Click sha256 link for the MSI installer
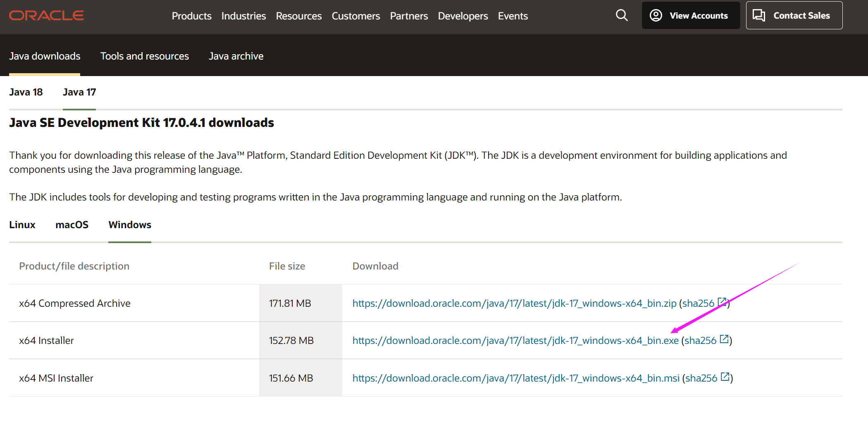This screenshot has height=425, width=868. pyautogui.click(x=701, y=378)
